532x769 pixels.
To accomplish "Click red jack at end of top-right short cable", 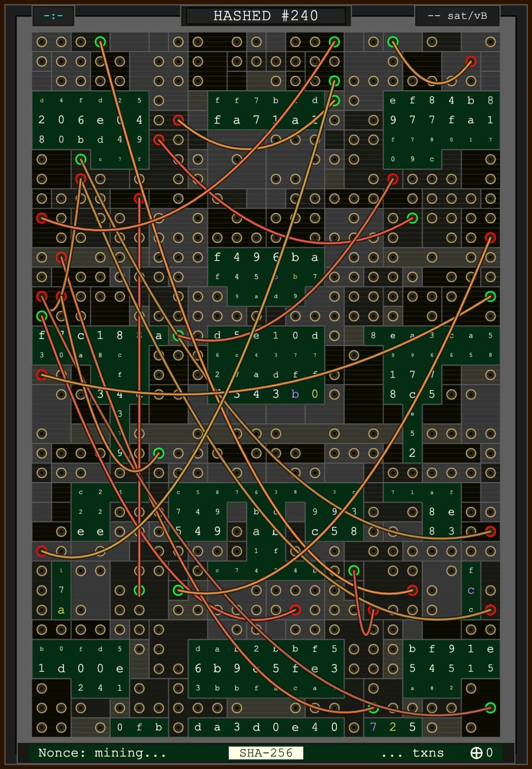I will (x=471, y=61).
